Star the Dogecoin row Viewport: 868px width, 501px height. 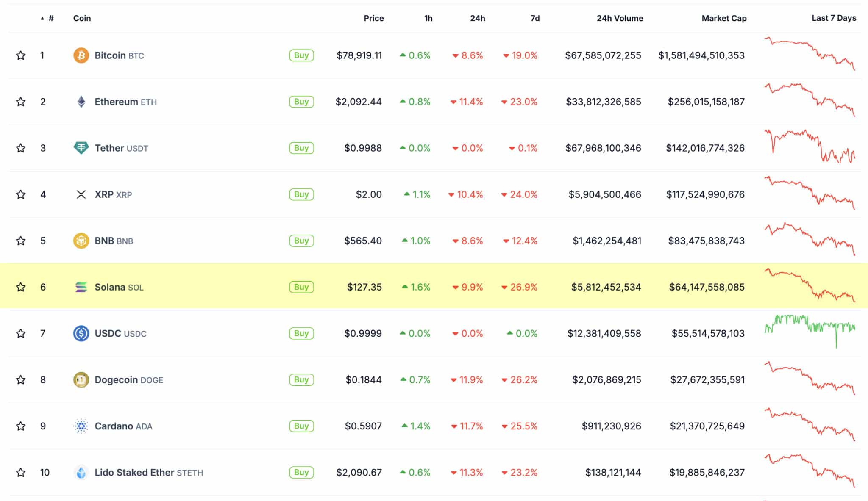coord(21,380)
